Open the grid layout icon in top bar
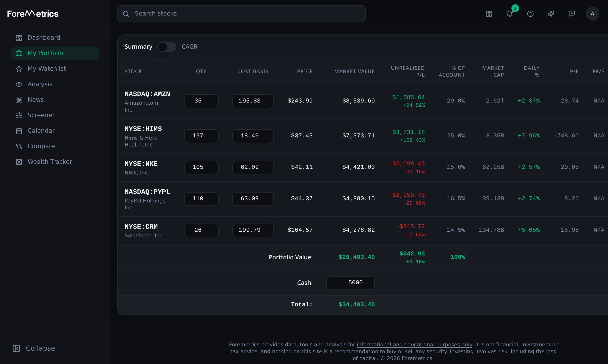 (489, 14)
